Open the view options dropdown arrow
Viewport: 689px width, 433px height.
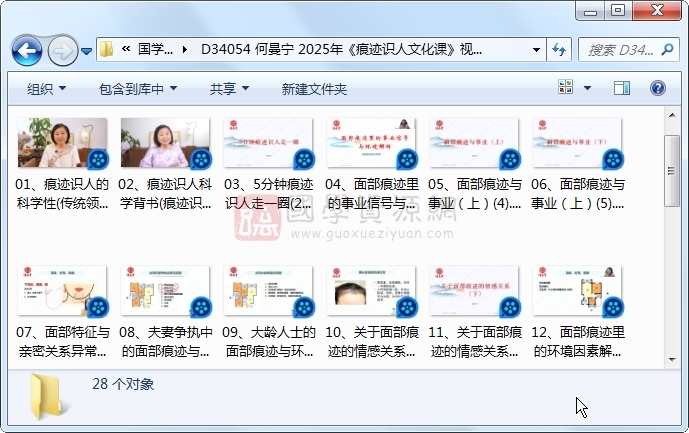587,88
